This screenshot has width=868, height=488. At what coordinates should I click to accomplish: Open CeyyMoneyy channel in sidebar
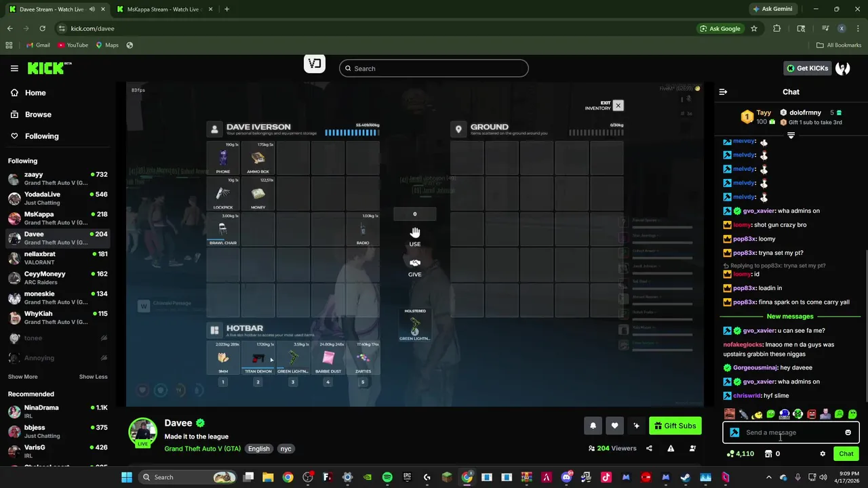point(57,278)
